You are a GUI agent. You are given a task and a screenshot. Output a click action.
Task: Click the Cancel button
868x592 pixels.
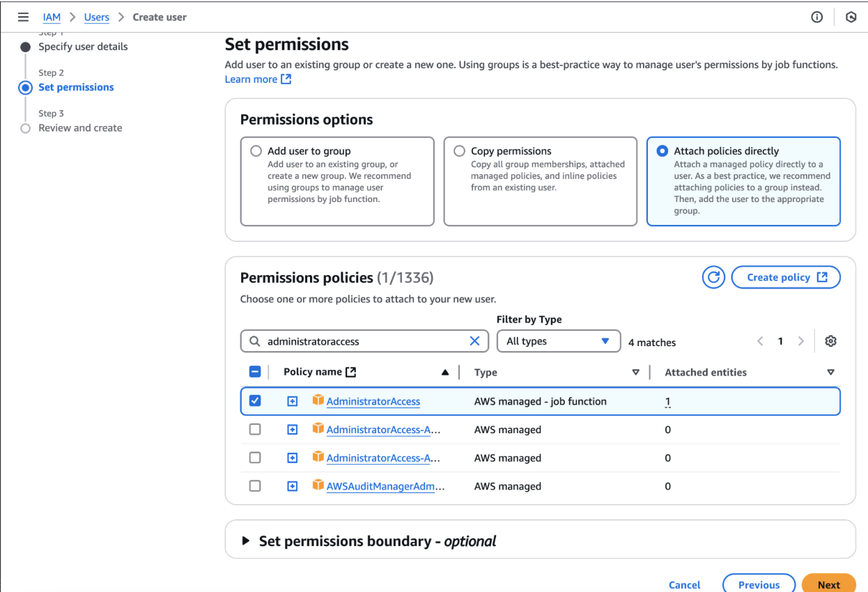(685, 585)
